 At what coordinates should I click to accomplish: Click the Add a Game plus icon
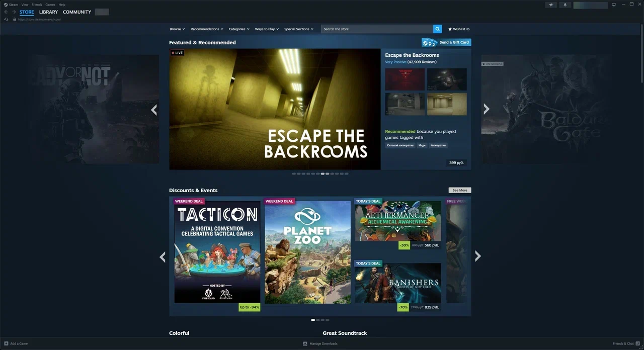[x=7, y=343]
